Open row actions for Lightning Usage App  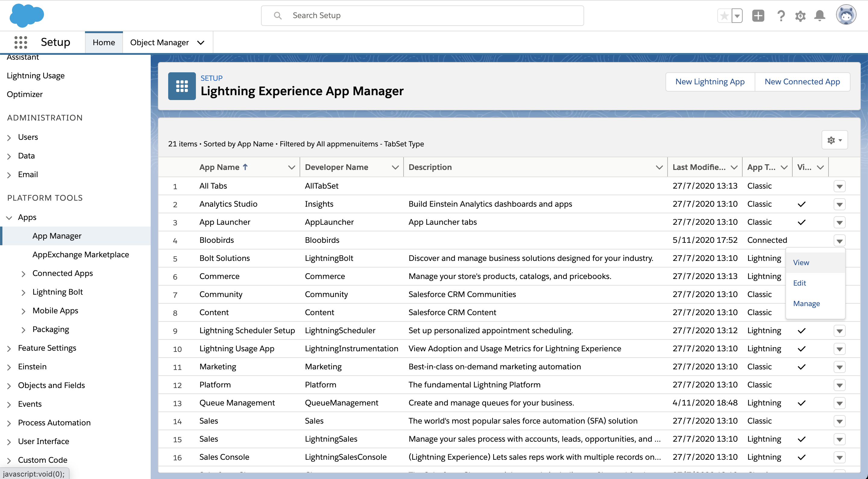(x=839, y=349)
